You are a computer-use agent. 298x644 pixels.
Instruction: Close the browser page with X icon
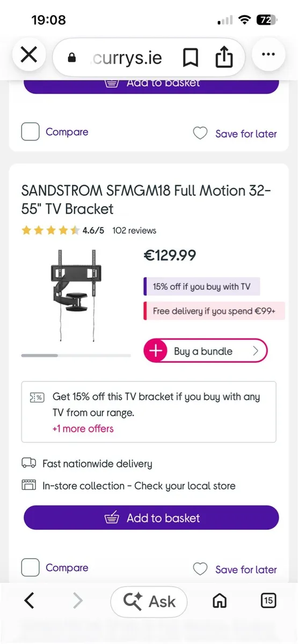pyautogui.click(x=28, y=55)
